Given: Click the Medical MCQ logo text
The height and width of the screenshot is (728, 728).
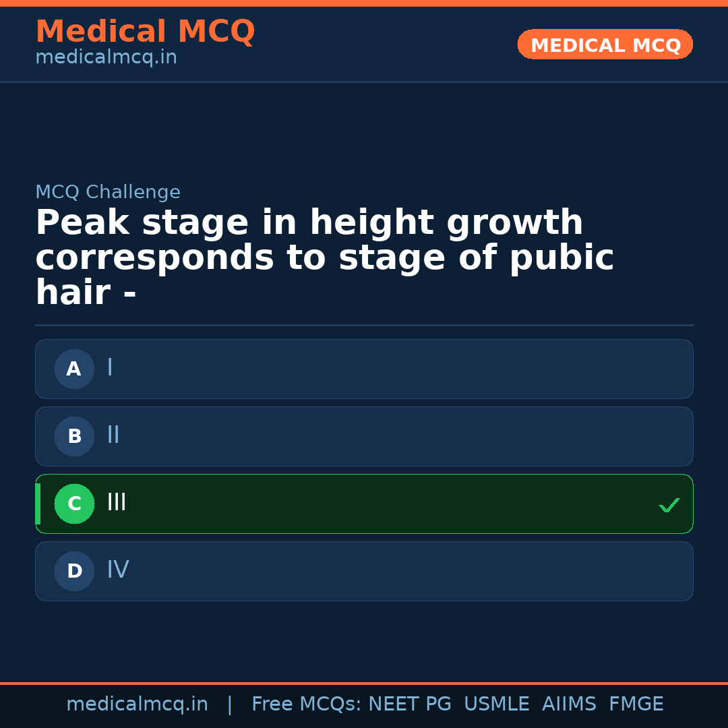Looking at the screenshot, I should click(145, 31).
